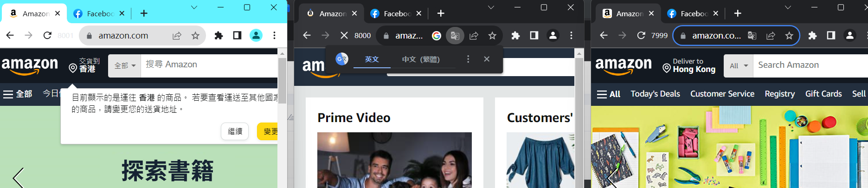868x188 pixels.
Task: Click the yellow 變更 button
Action: [x=268, y=131]
